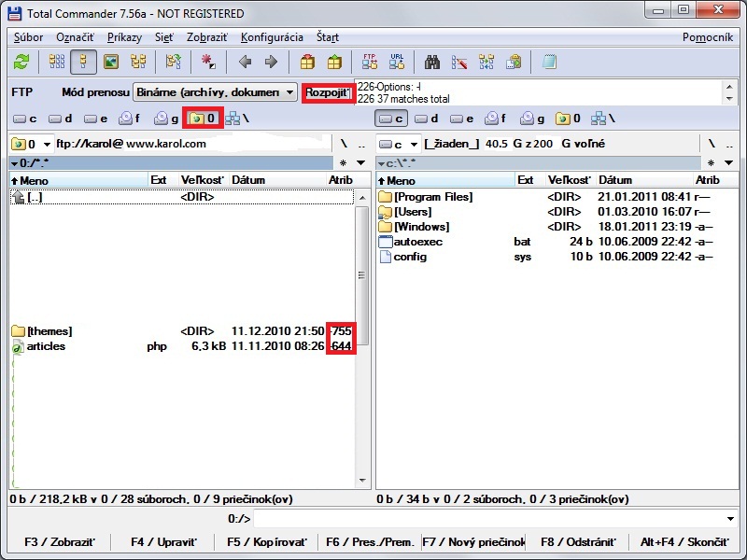Open the Mód prenosu transfer mode dropdown

point(215,92)
